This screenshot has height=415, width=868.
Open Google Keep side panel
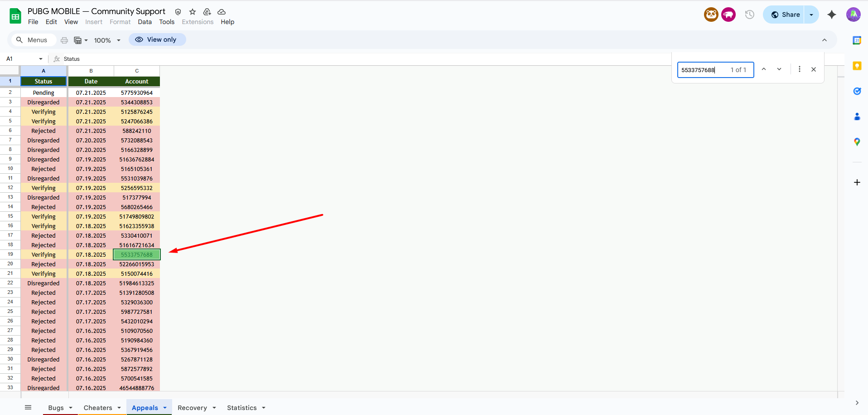[857, 66]
